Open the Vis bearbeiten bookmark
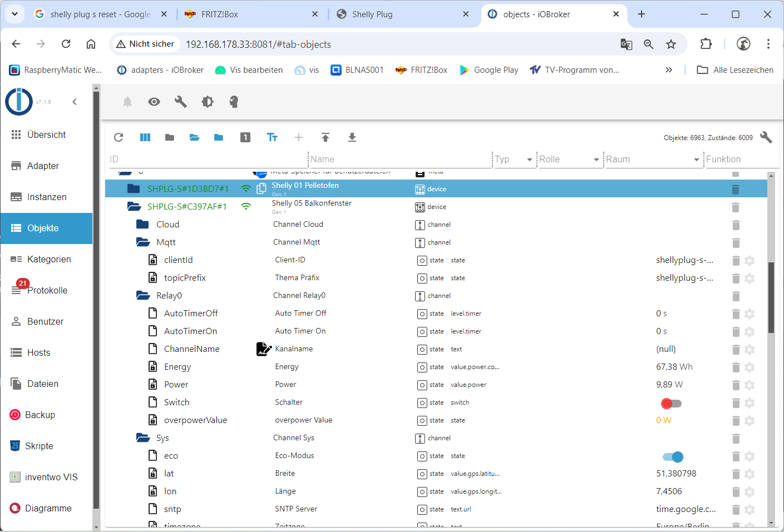The image size is (784, 532). 249,70
